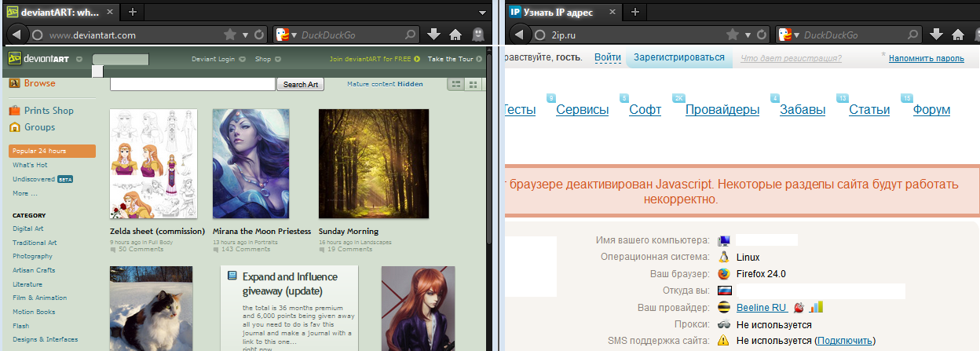Click Подключить link for SMS support
Image resolution: width=980 pixels, height=351 pixels.
[845, 341]
